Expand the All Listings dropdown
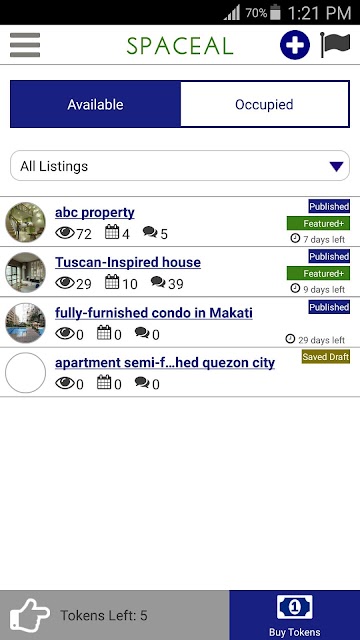This screenshot has width=360, height=640. [x=180, y=166]
